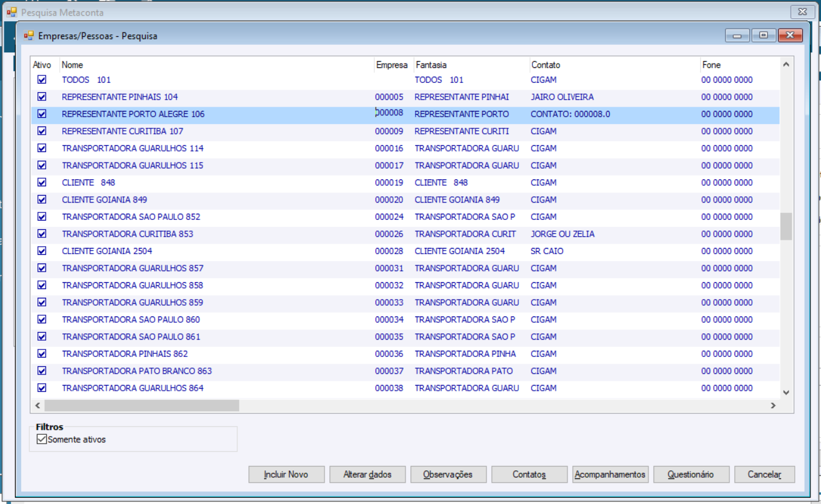Maximize the Empresas/Pessoas - Pesquisa window
Screen dimensions: 821x504
click(x=763, y=36)
